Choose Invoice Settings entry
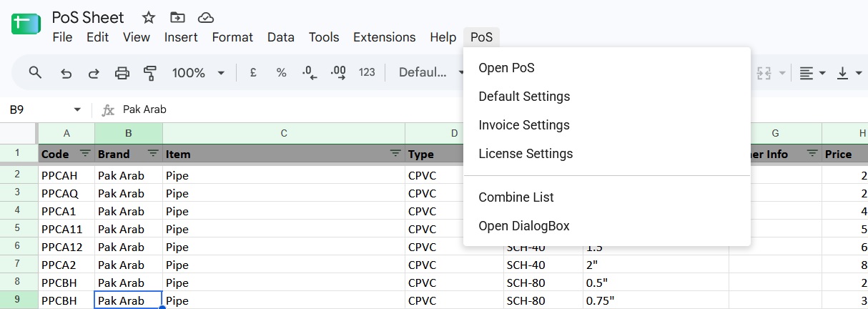The width and height of the screenshot is (868, 309). [x=607, y=125]
